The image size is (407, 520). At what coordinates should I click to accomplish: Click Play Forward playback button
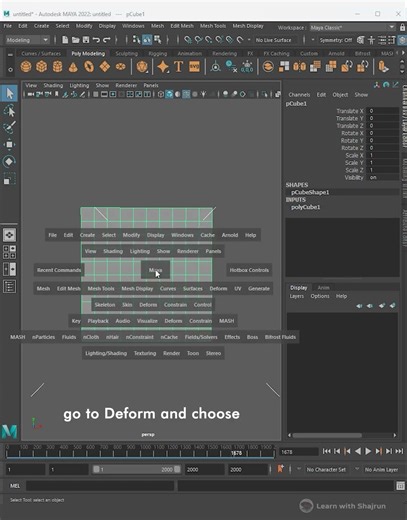(368, 451)
